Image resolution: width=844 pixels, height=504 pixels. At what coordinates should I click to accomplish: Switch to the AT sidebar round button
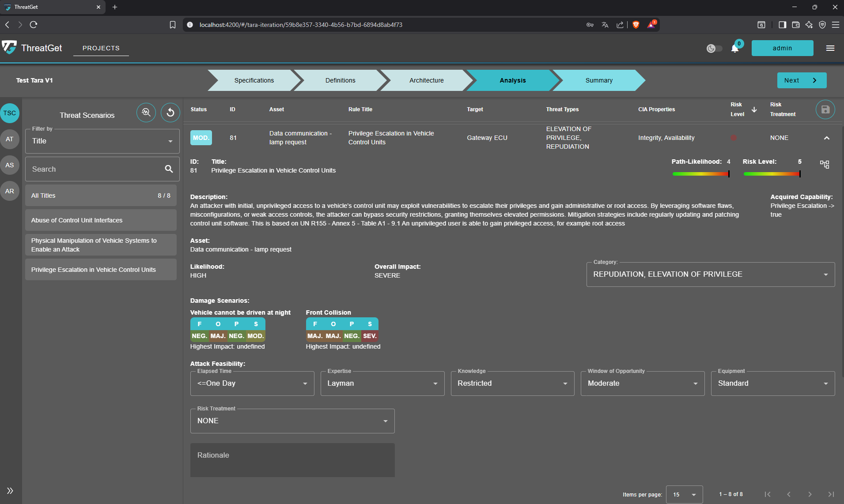click(10, 139)
